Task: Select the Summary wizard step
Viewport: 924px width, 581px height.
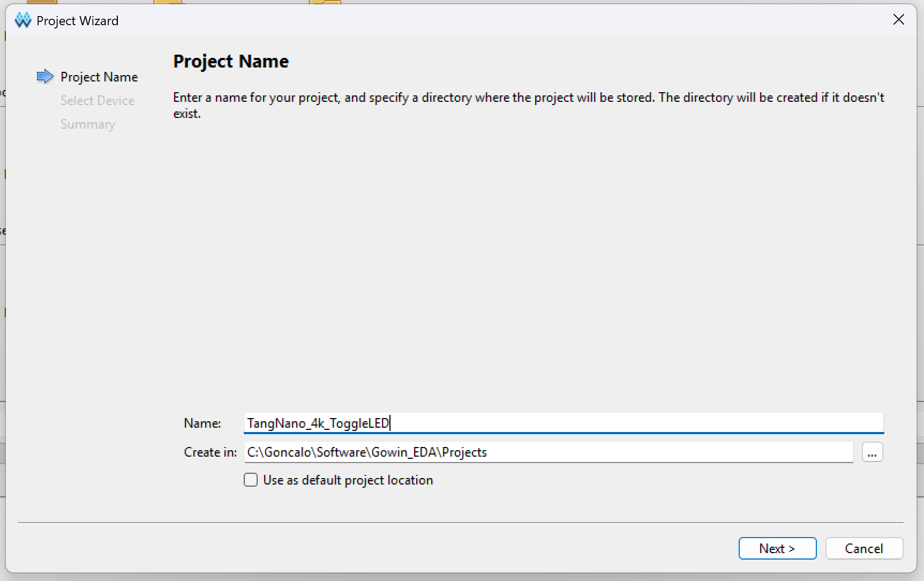Action: tap(88, 124)
